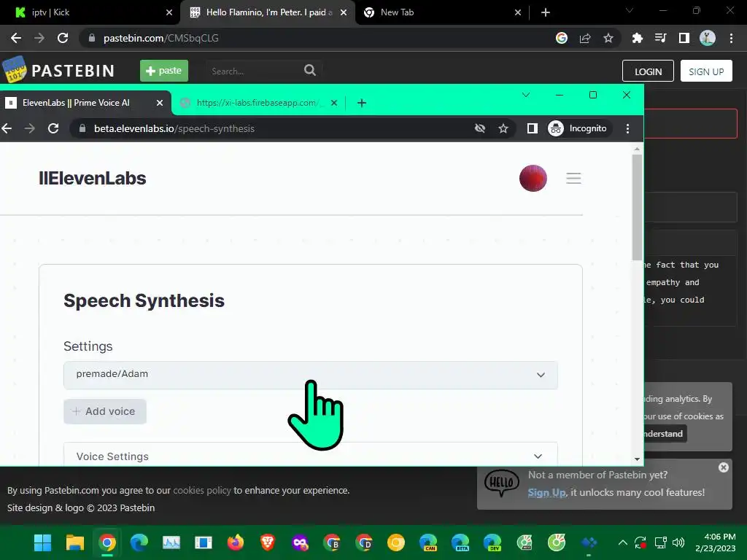This screenshot has width=747, height=560.
Task: Click the forward arrow in the Pastebin window
Action: 39,38
